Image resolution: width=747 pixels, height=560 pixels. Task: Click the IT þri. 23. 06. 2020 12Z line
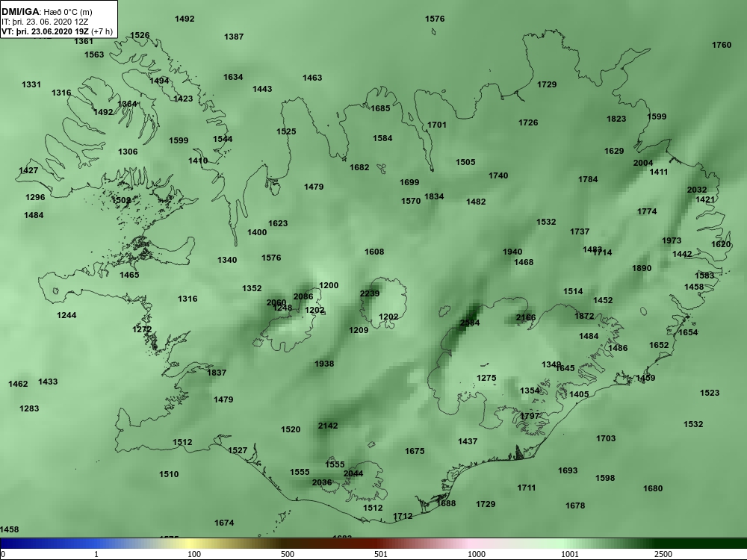tap(46, 22)
